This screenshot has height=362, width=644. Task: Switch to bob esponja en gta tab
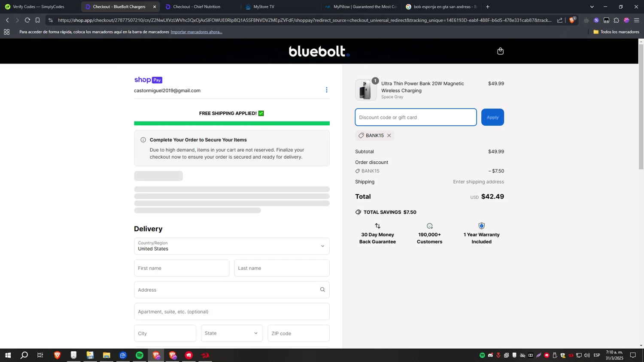442,7
